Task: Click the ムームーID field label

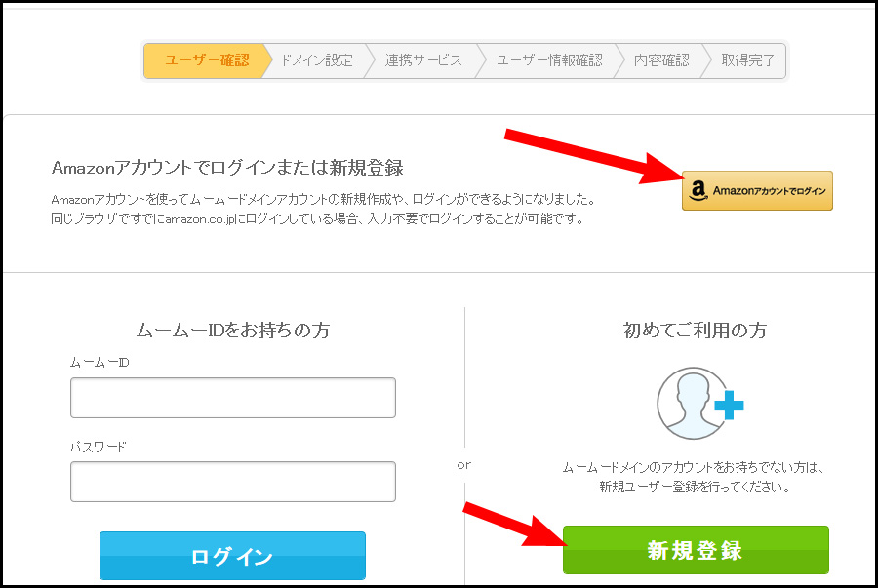Action: (x=100, y=363)
